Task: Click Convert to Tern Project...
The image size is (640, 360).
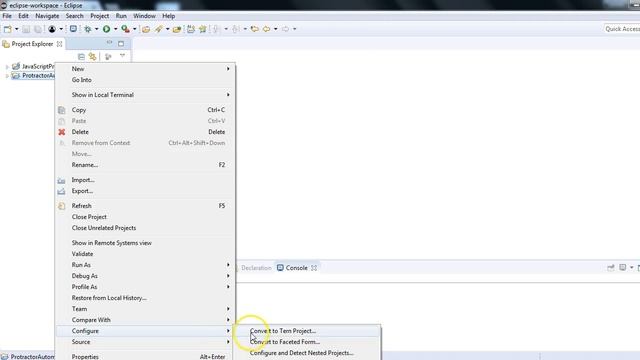Action: point(307,331)
